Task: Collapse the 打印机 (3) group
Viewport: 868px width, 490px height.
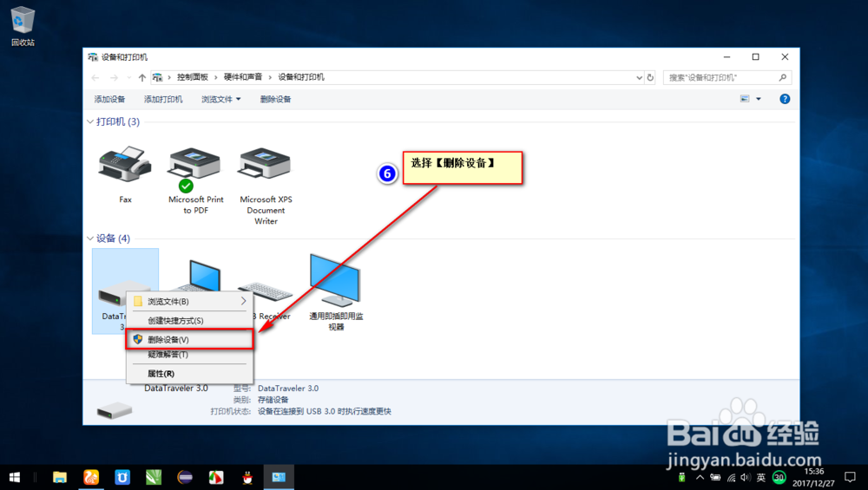Action: (x=90, y=121)
